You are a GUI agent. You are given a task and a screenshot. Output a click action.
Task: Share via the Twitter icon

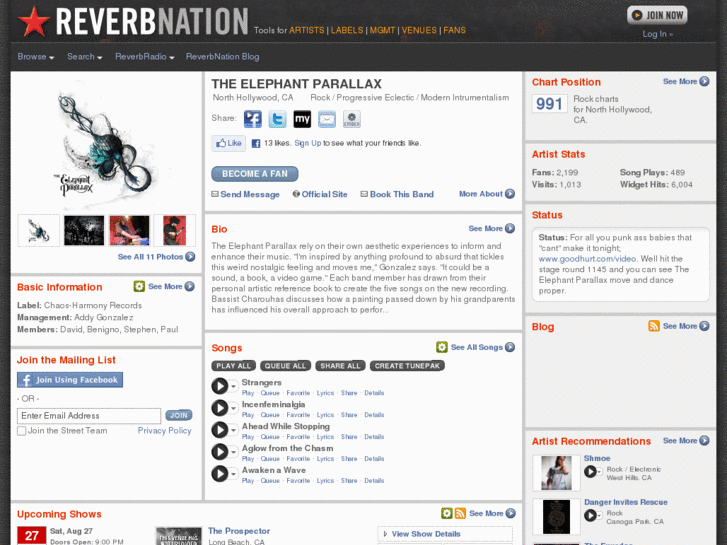pos(277,119)
